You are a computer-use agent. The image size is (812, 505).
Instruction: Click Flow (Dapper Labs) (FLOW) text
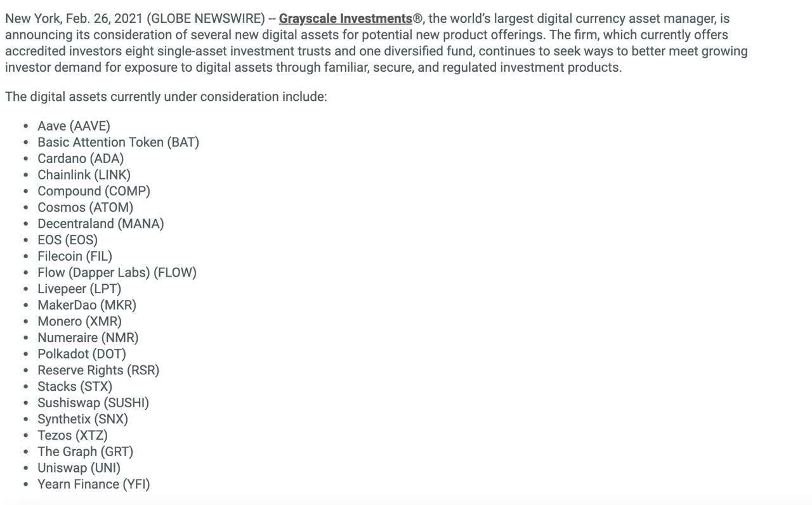[x=117, y=272]
